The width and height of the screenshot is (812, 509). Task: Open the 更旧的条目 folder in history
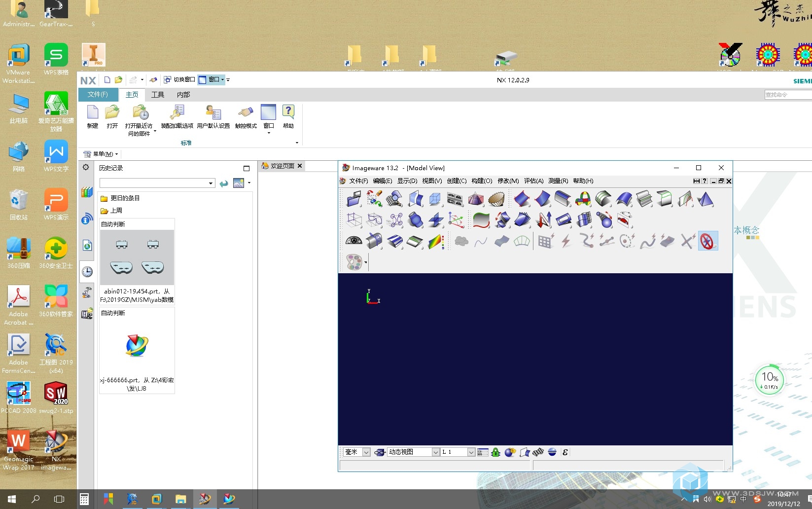point(120,198)
